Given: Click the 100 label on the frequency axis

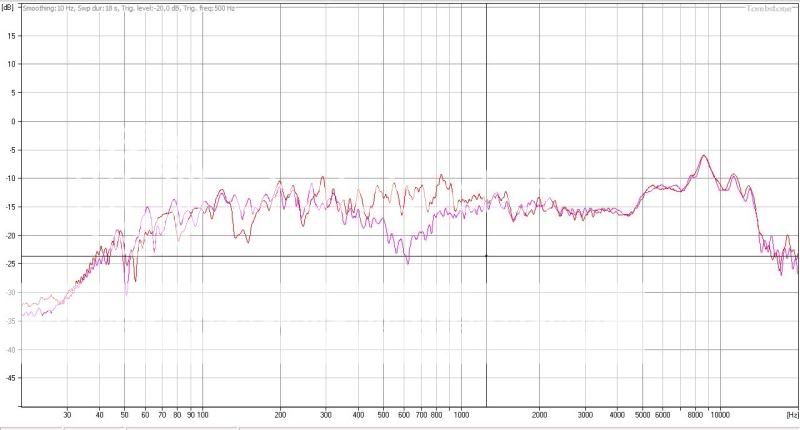Looking at the screenshot, I should pos(202,413).
